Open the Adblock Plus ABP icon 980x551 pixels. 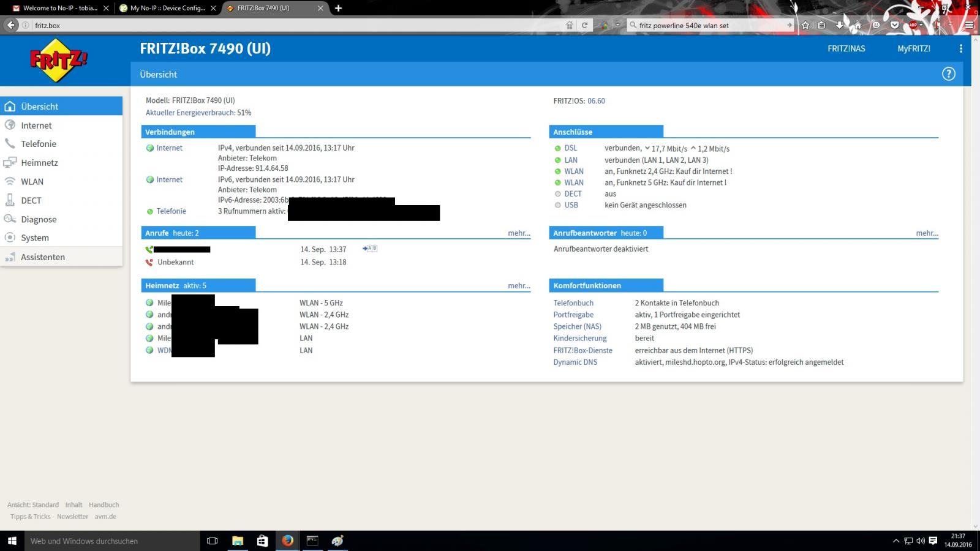(913, 25)
